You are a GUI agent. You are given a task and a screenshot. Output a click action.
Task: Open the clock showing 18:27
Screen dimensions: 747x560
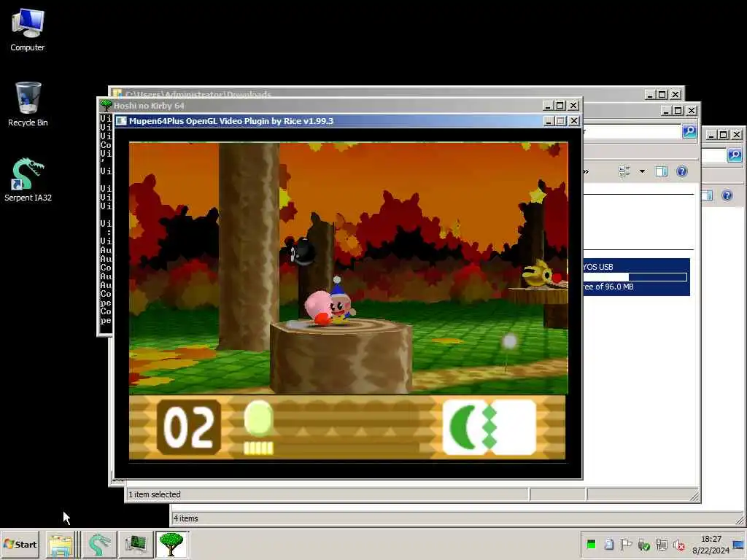[711, 544]
